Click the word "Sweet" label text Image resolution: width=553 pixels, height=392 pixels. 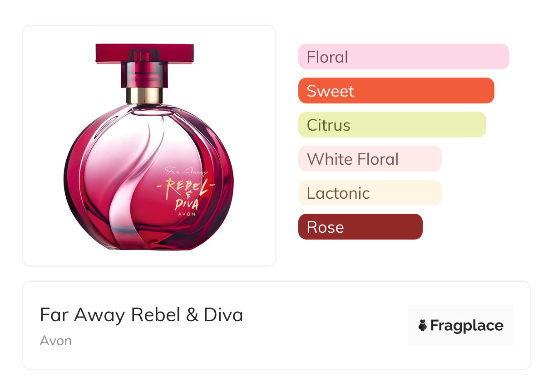(x=330, y=91)
